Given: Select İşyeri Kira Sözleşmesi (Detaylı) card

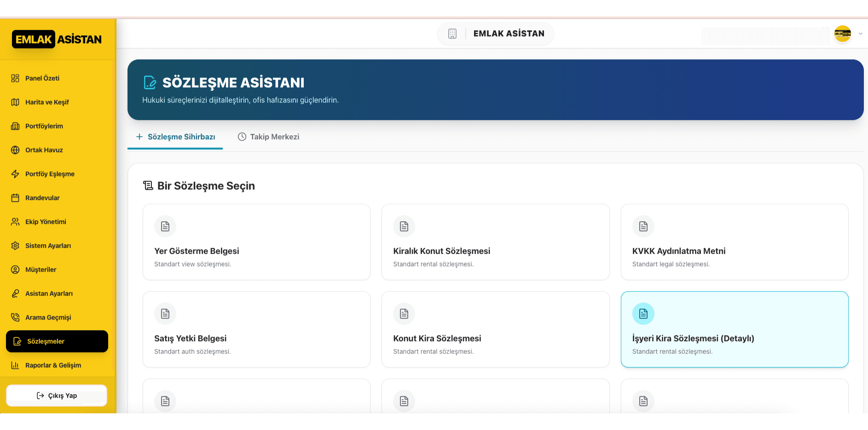Looking at the screenshot, I should coord(734,329).
